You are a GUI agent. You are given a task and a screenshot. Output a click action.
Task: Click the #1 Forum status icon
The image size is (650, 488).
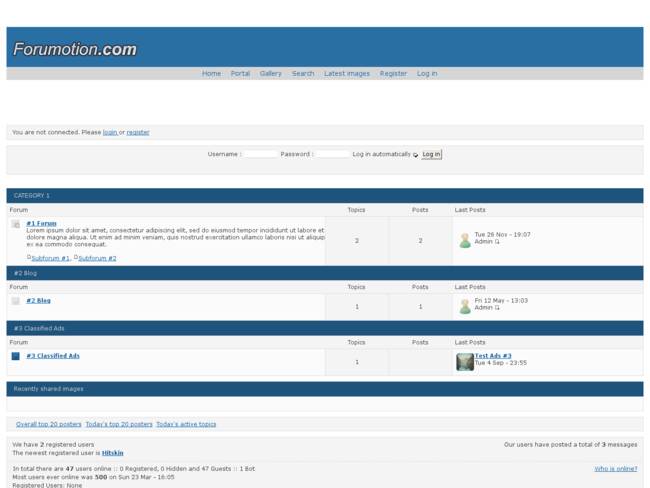tap(16, 224)
